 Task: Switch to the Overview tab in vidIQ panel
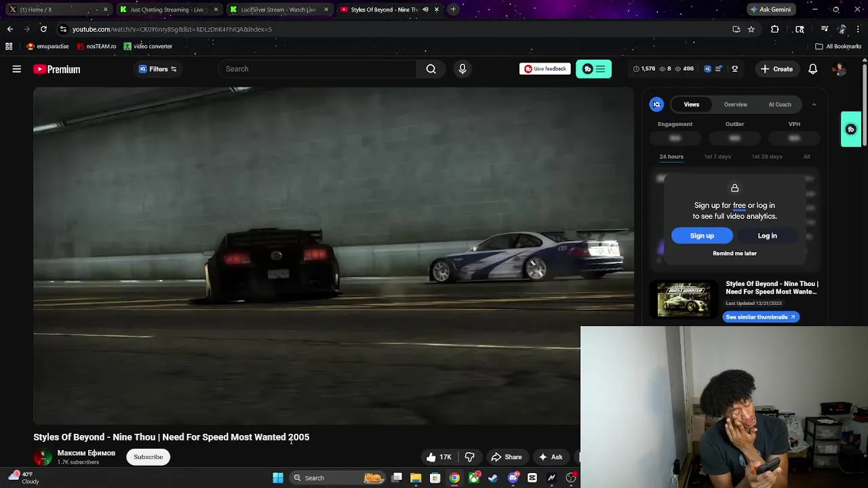736,104
